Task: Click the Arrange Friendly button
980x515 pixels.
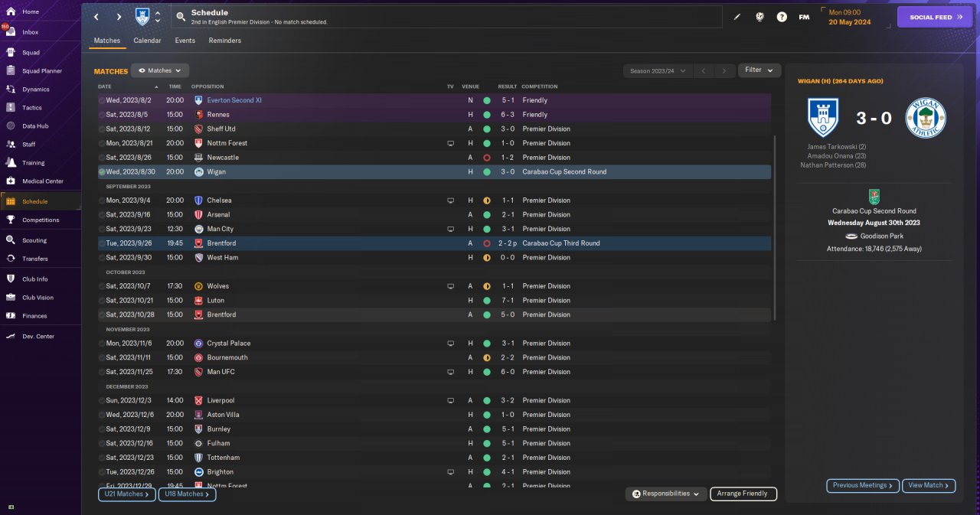Action: 743,494
